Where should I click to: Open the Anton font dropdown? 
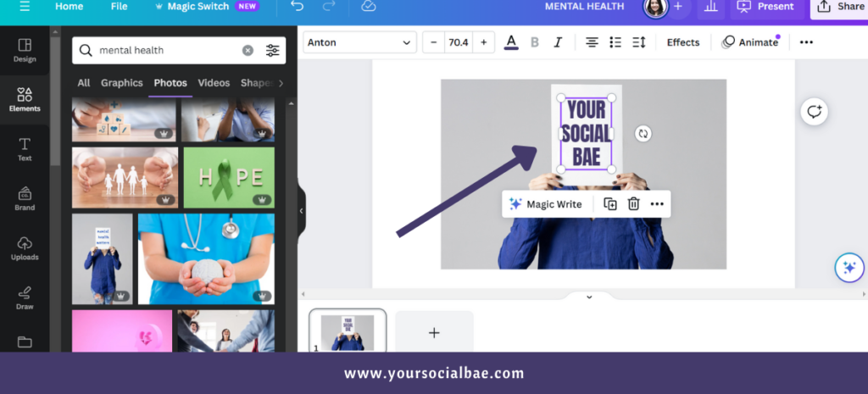click(x=359, y=42)
